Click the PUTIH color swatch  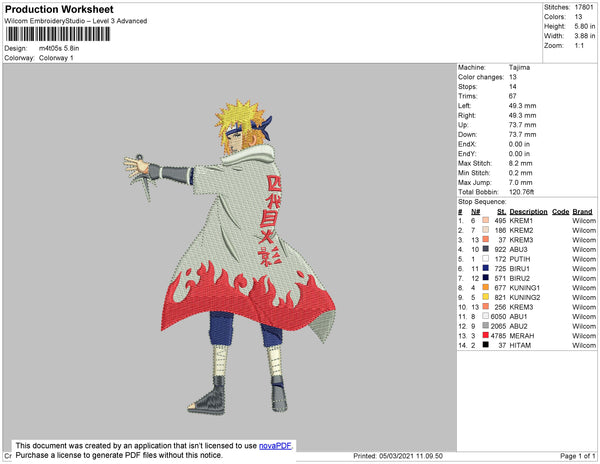pyautogui.click(x=486, y=259)
